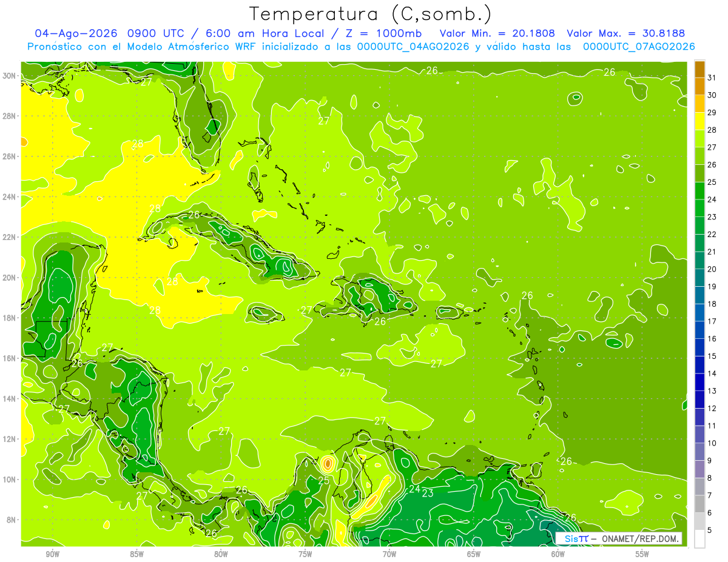Click the 24N latitude axis label
Viewport: 728px width, 562px height.
click(10, 197)
